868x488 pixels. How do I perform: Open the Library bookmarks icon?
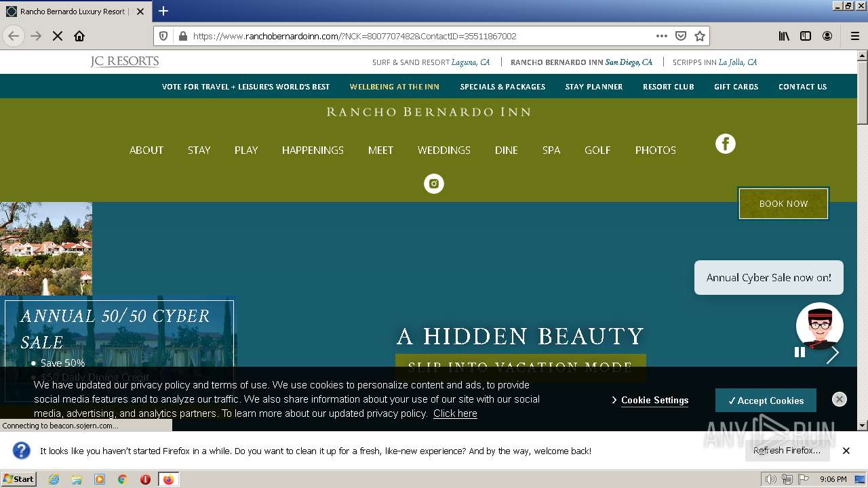[784, 36]
